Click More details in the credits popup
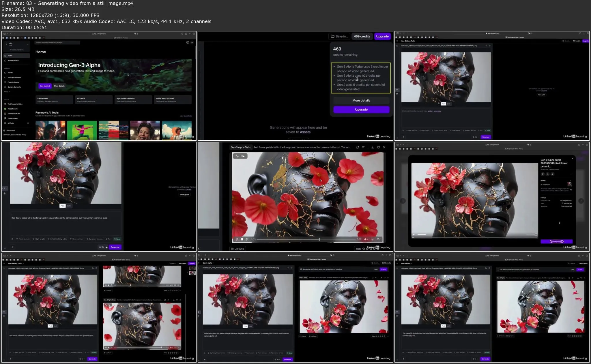591x364 pixels. click(x=361, y=100)
